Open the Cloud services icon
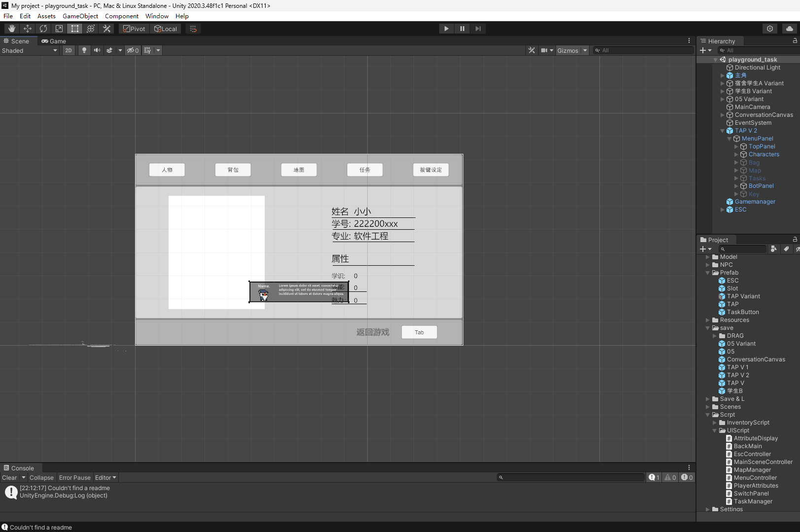 point(789,29)
